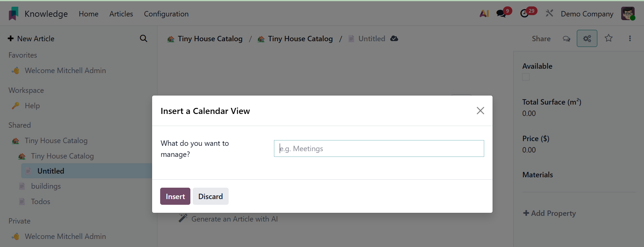
Task: Open the conversations chat icon
Action: point(501,14)
